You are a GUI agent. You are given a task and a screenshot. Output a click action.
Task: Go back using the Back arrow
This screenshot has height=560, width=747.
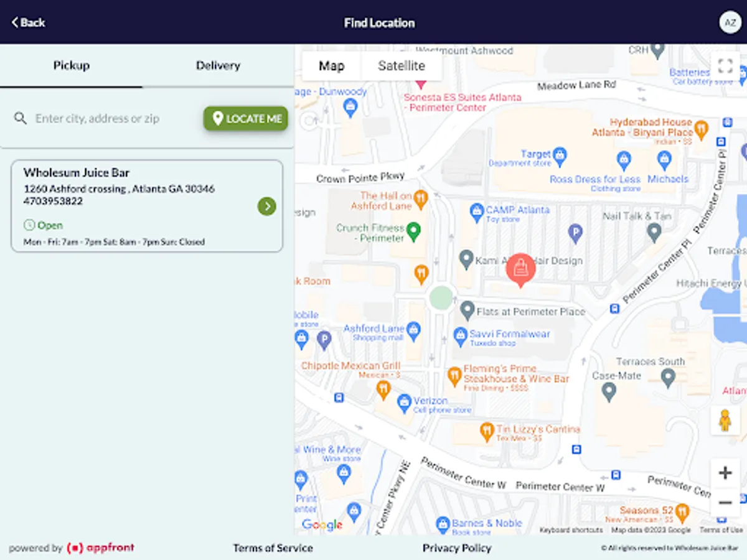pyautogui.click(x=28, y=22)
